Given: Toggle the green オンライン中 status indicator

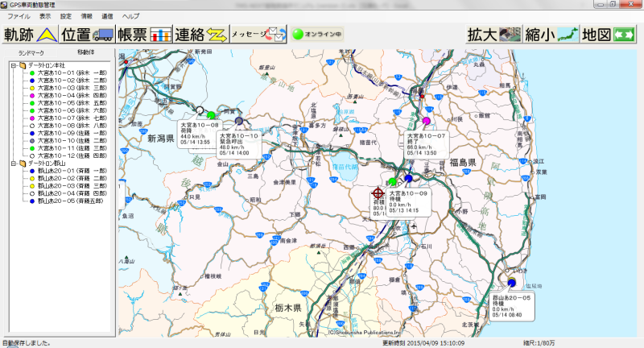Looking at the screenshot, I should pos(318,35).
